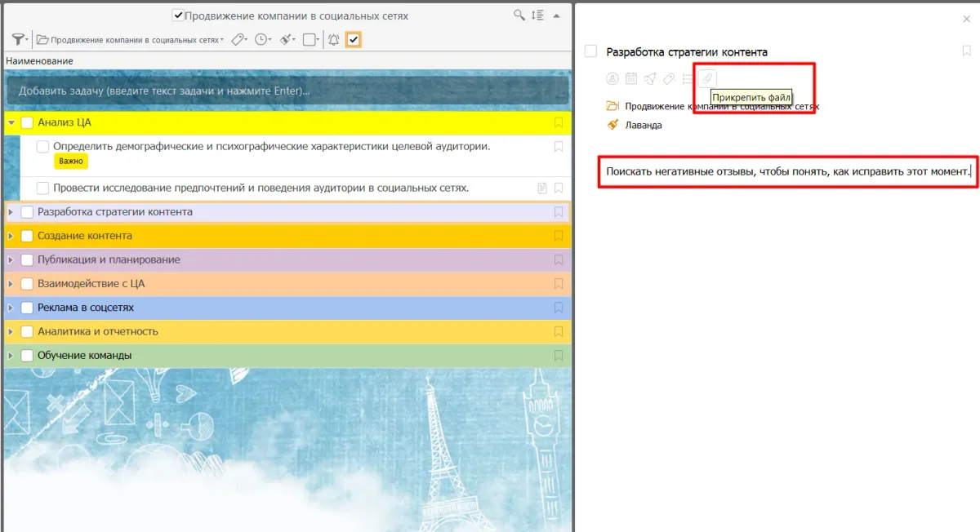The image size is (980, 532).
Task: Open the search magnifier in the header
Action: pos(519,16)
